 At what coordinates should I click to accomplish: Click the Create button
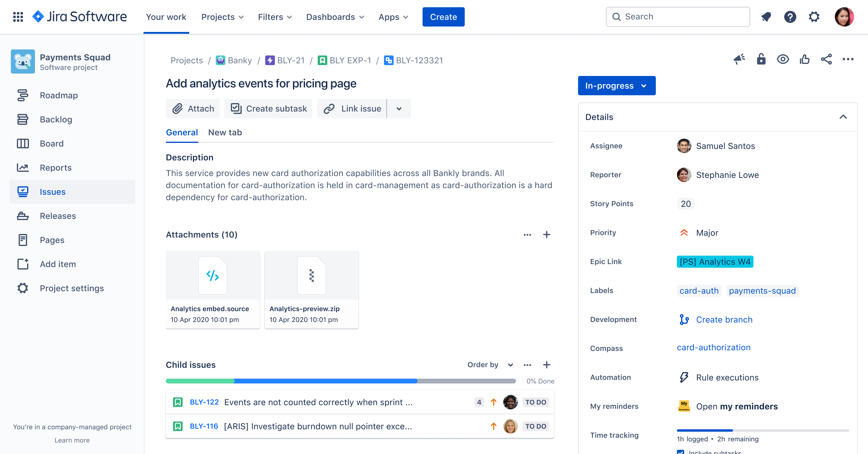[x=443, y=17]
